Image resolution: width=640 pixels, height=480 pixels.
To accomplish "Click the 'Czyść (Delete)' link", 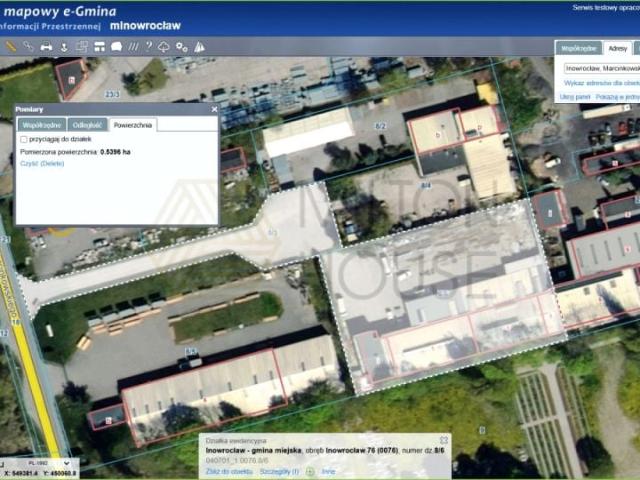I will click(x=42, y=163).
